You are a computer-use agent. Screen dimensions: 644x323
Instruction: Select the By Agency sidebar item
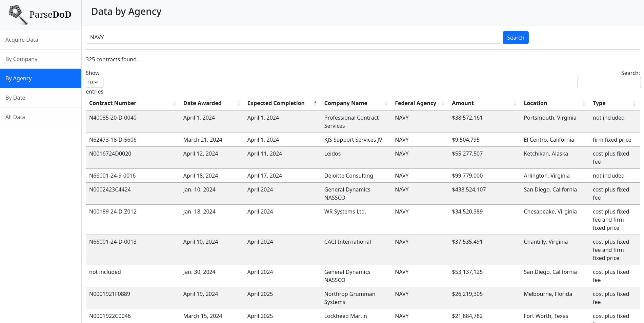pos(19,78)
